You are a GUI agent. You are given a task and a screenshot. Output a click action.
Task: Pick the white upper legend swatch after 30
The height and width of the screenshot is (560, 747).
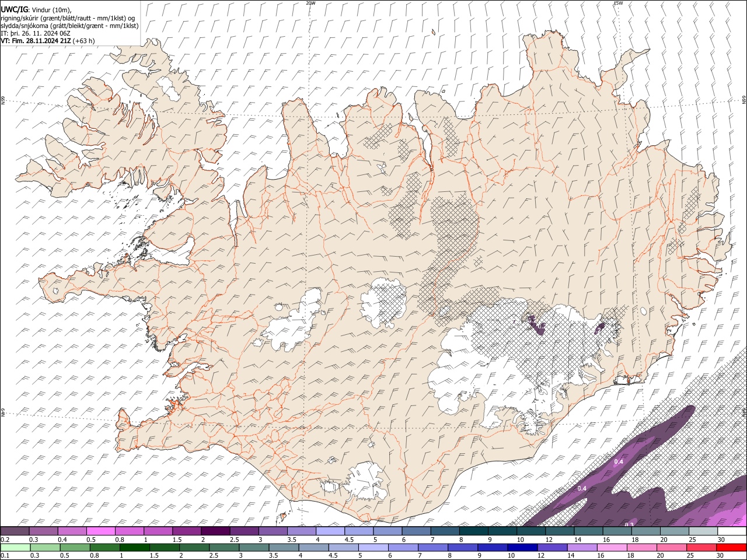(732, 531)
